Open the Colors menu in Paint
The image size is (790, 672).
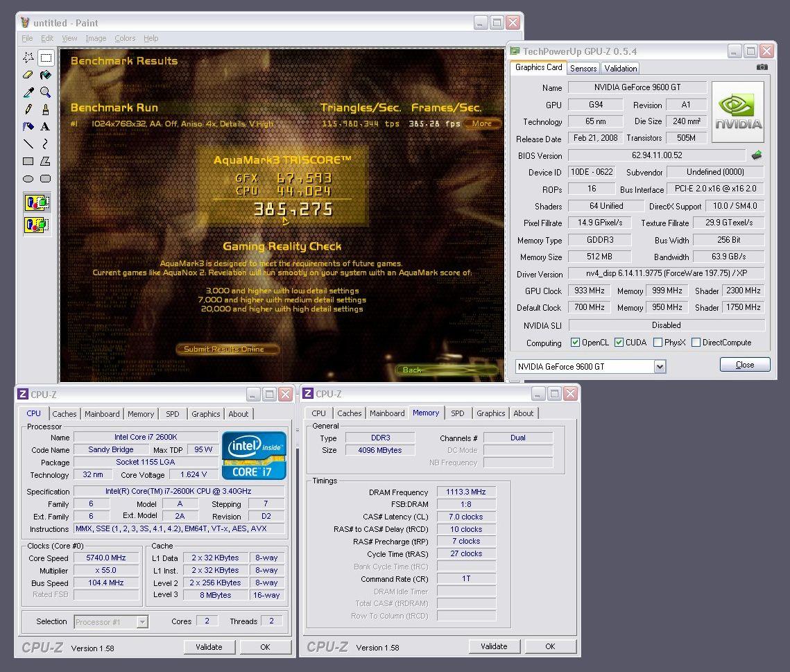pos(125,38)
